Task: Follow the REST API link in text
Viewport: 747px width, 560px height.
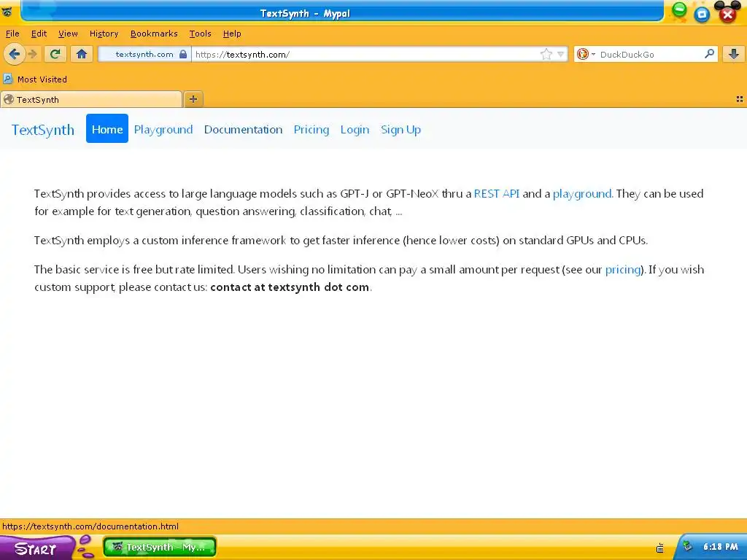Action: coord(496,194)
